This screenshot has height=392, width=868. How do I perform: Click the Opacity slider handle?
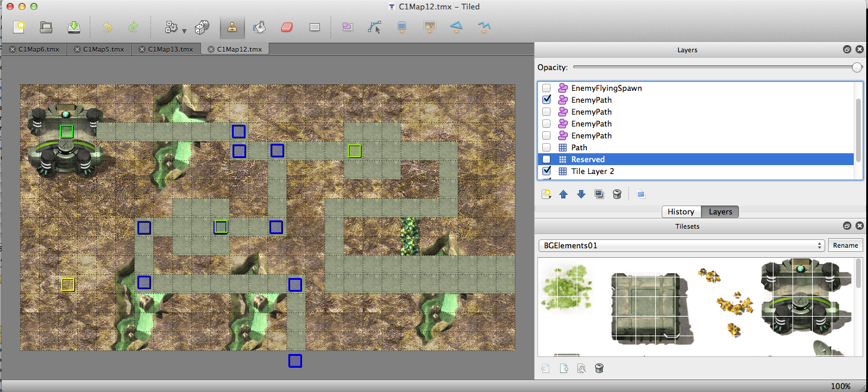click(857, 67)
